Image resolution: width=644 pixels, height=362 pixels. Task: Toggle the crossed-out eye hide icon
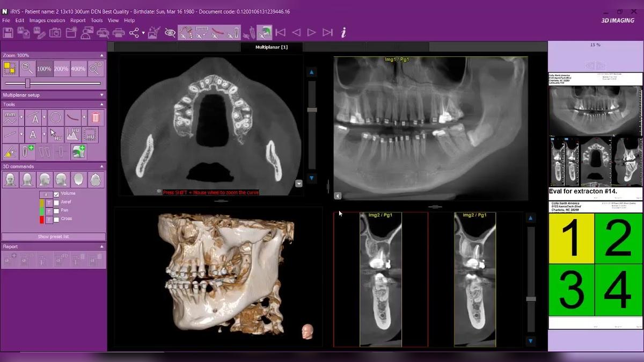[170, 33]
